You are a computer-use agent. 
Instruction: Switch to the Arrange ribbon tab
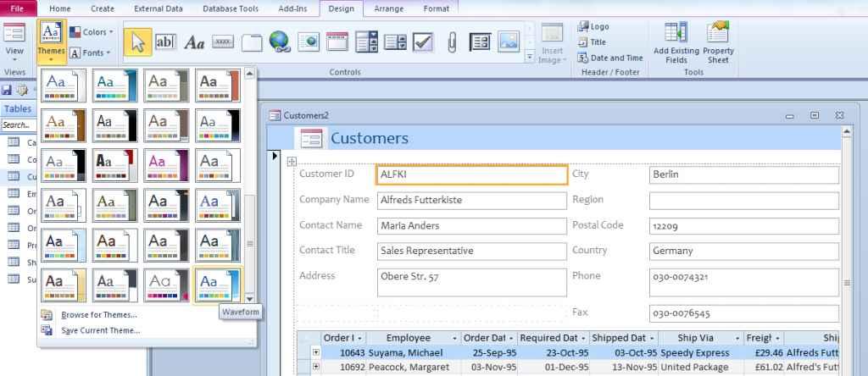[x=389, y=8]
